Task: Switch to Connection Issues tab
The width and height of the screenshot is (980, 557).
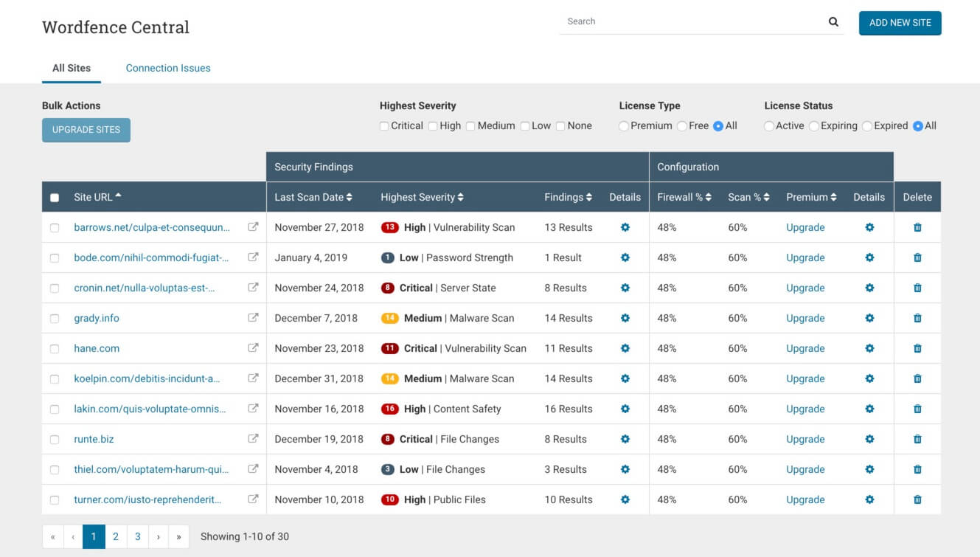Action: coord(168,68)
